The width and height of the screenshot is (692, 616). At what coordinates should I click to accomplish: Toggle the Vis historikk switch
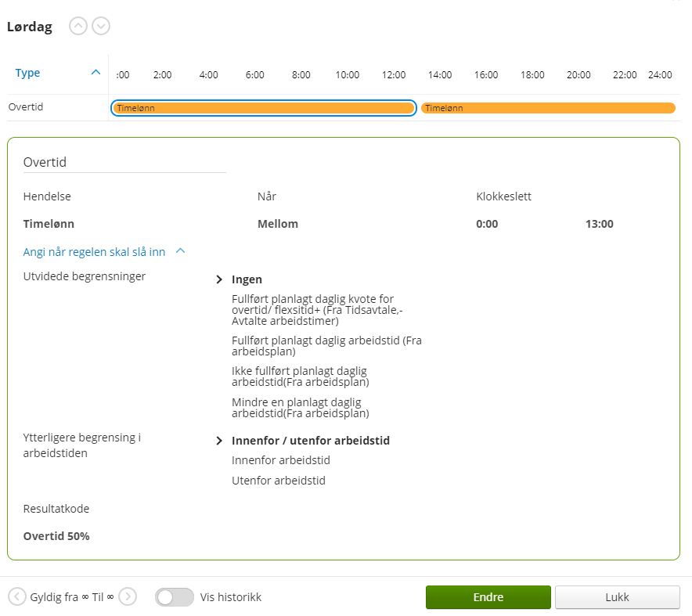click(175, 597)
